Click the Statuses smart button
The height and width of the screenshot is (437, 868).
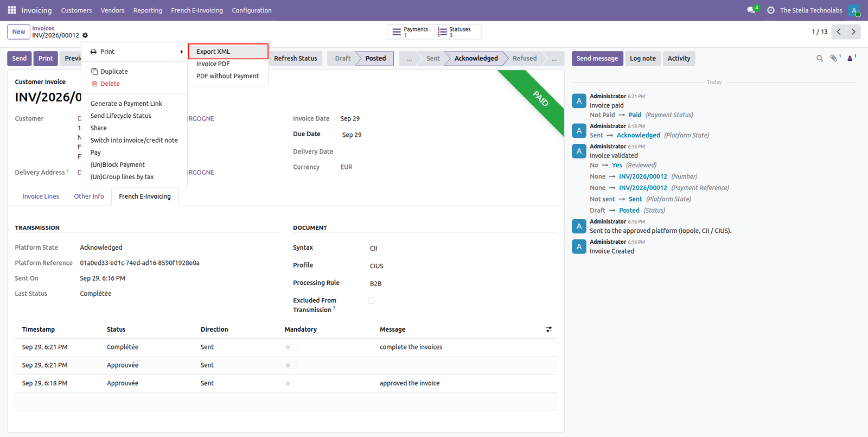[457, 32]
